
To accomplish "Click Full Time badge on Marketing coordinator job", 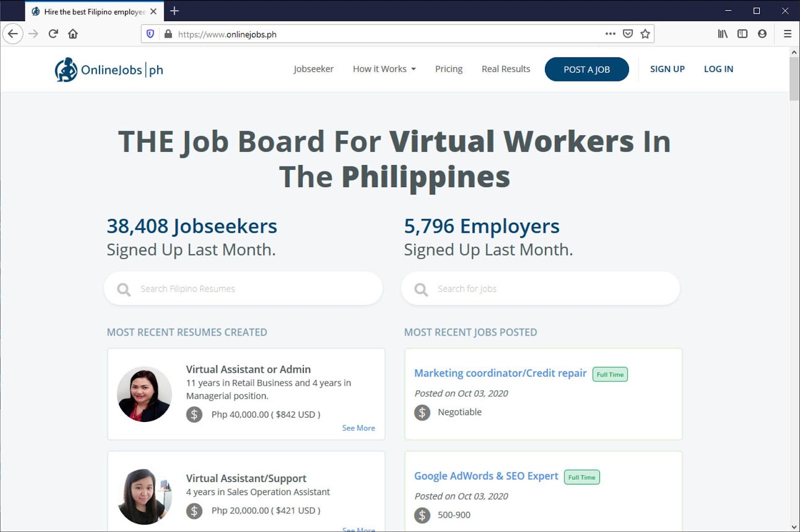I will click(610, 374).
